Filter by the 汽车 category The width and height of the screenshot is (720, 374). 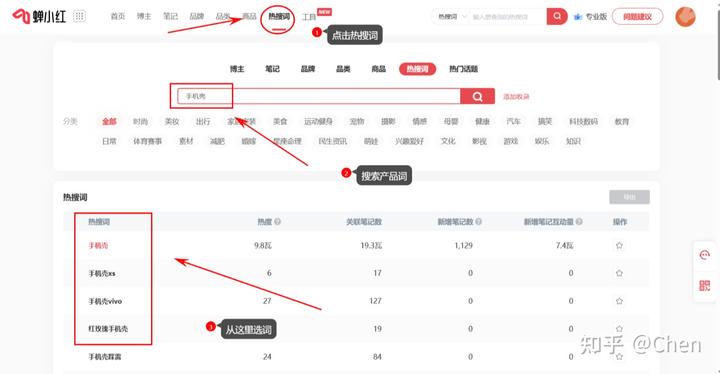(x=513, y=122)
